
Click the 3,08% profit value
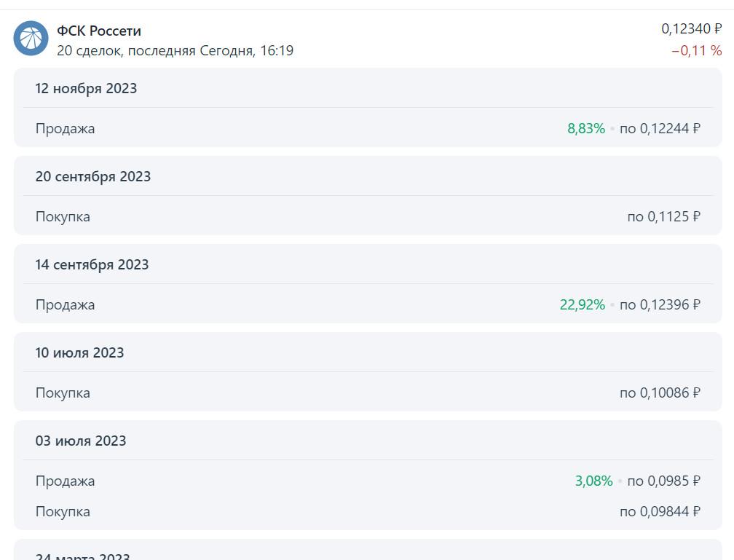(593, 481)
